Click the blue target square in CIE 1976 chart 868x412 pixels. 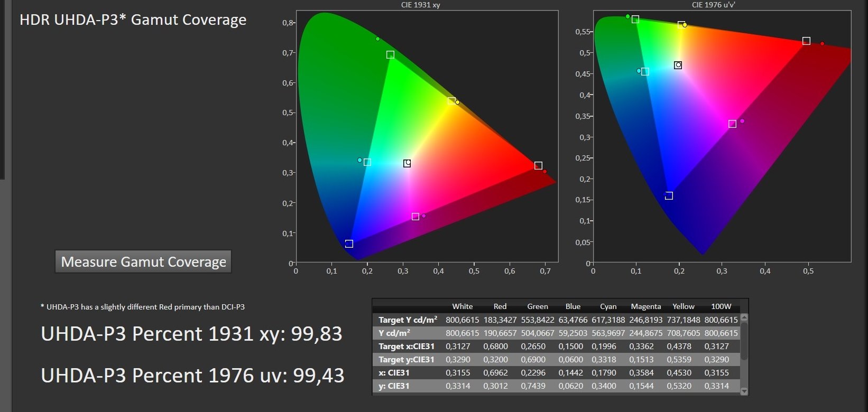pyautogui.click(x=669, y=196)
